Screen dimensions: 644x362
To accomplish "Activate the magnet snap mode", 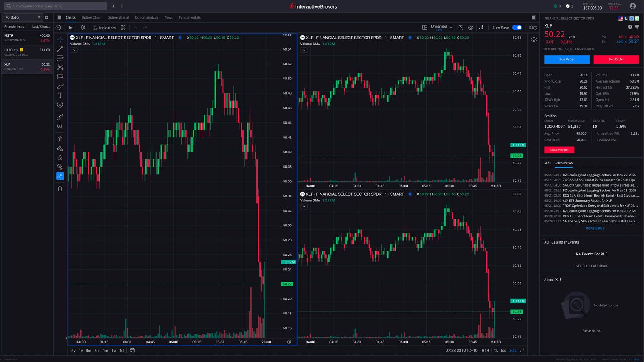I will click(60, 139).
